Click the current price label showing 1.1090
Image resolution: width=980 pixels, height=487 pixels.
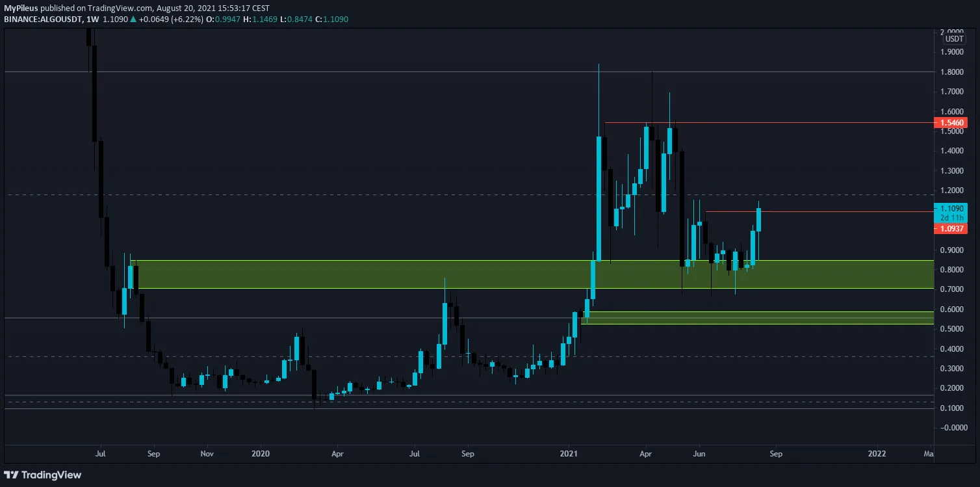[951, 209]
